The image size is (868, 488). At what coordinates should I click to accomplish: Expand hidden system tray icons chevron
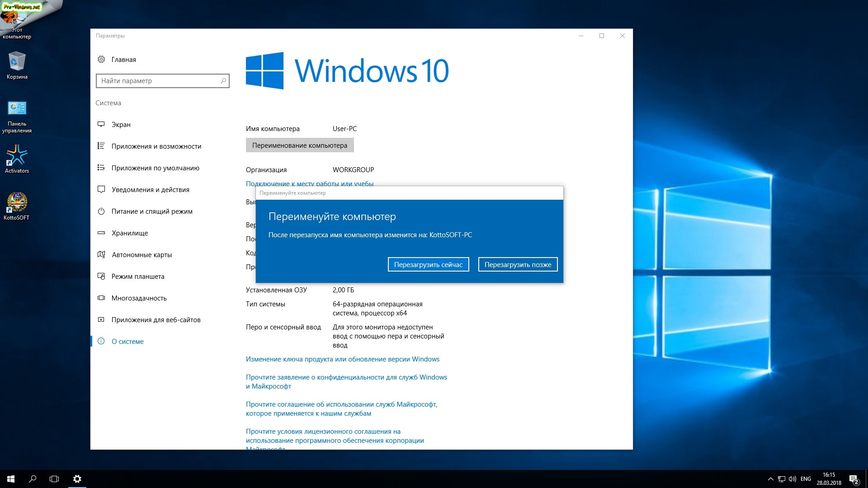point(770,479)
